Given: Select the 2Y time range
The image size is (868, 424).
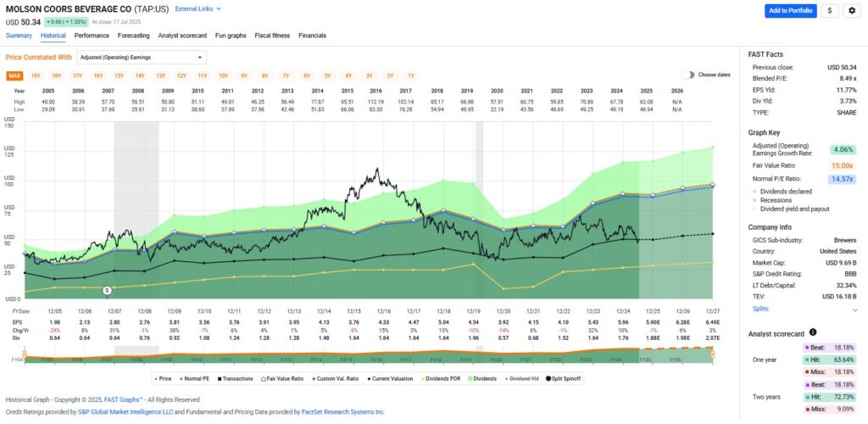Looking at the screenshot, I should pos(390,75).
